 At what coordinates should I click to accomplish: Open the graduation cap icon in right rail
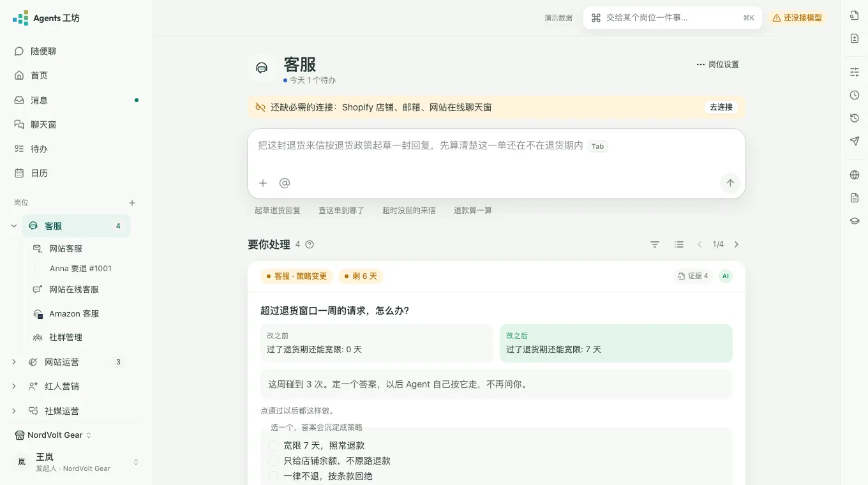coord(855,221)
